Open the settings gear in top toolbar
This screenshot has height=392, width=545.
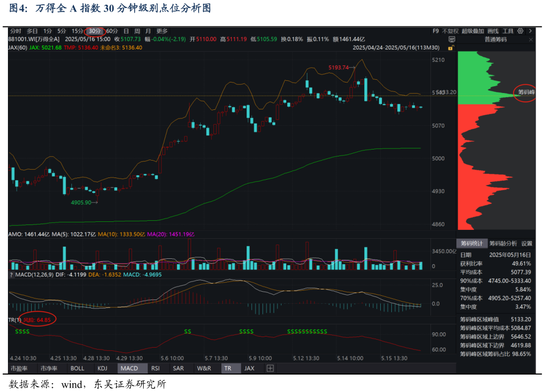pos(521,31)
